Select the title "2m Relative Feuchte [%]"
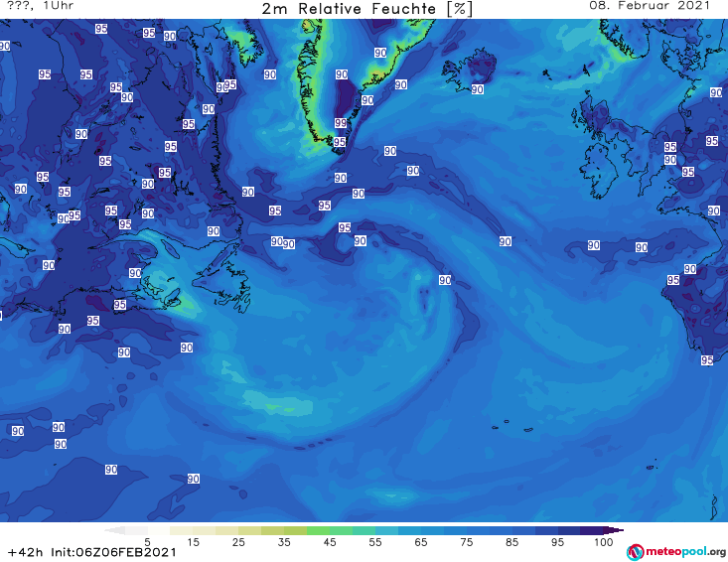Viewport: 728px width, 562px height. coord(366,9)
